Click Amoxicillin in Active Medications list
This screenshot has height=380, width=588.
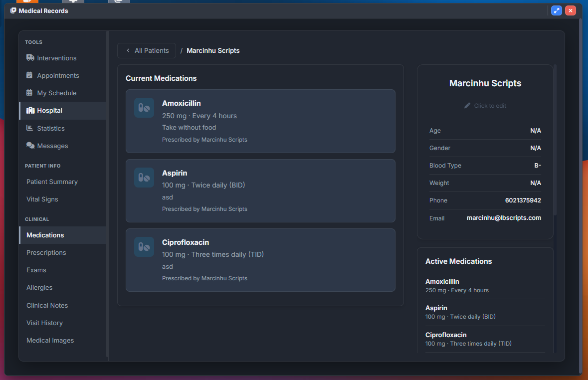click(x=442, y=281)
